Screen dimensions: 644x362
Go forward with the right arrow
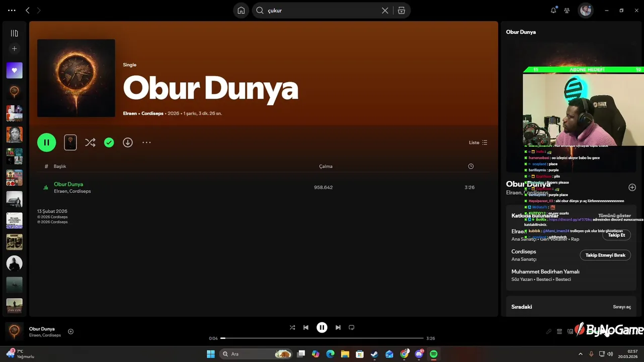[39, 10]
